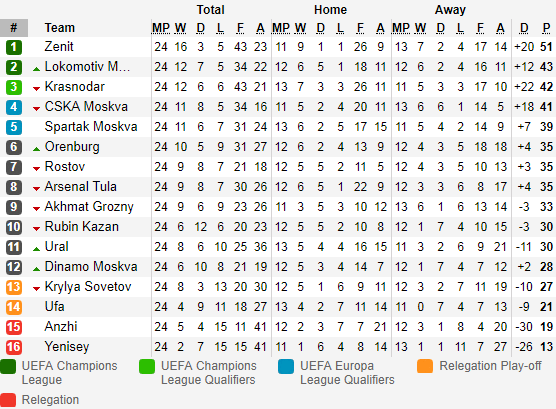Sort by the Team column header
This screenshot has width=556, height=409.
coord(60,28)
